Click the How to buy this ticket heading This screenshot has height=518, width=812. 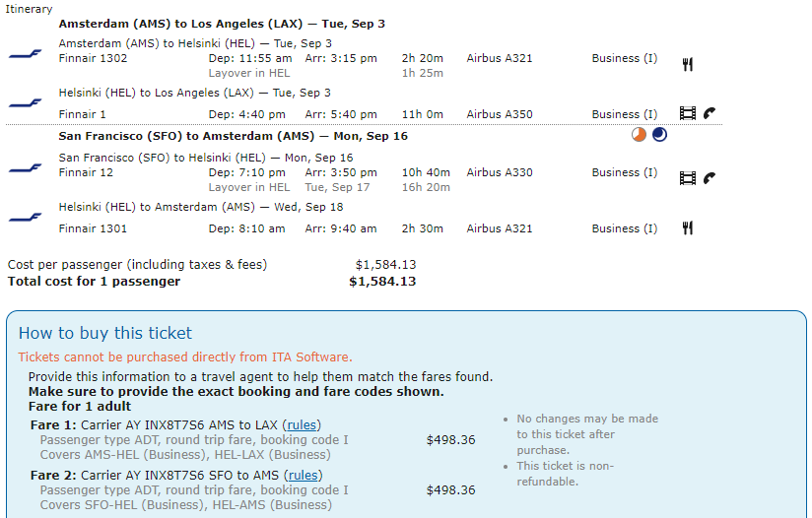click(x=105, y=333)
